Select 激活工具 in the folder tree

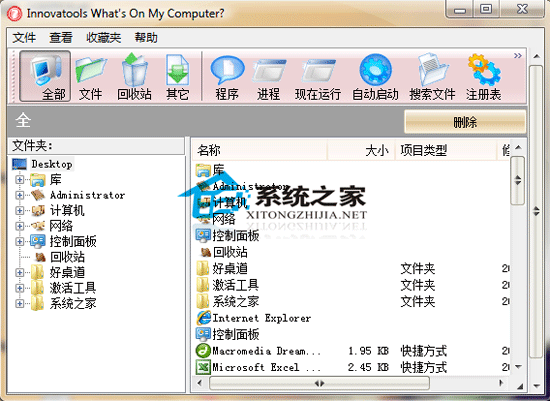click(73, 288)
